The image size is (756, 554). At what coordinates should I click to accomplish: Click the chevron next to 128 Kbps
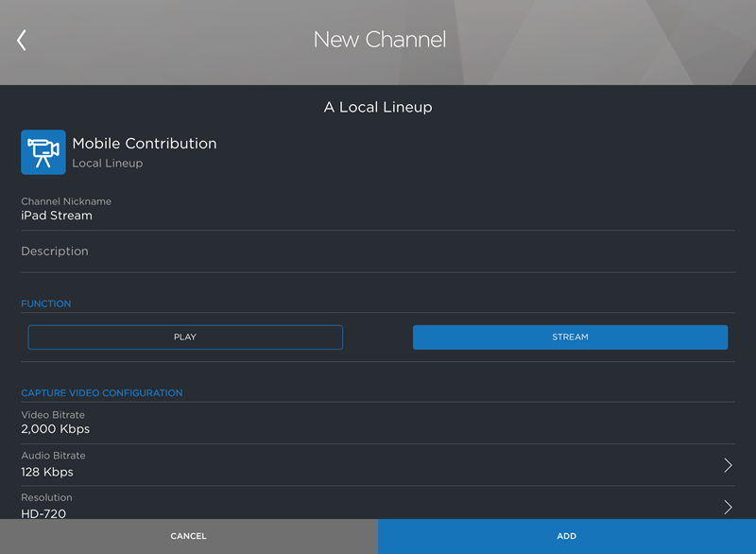tap(728, 464)
